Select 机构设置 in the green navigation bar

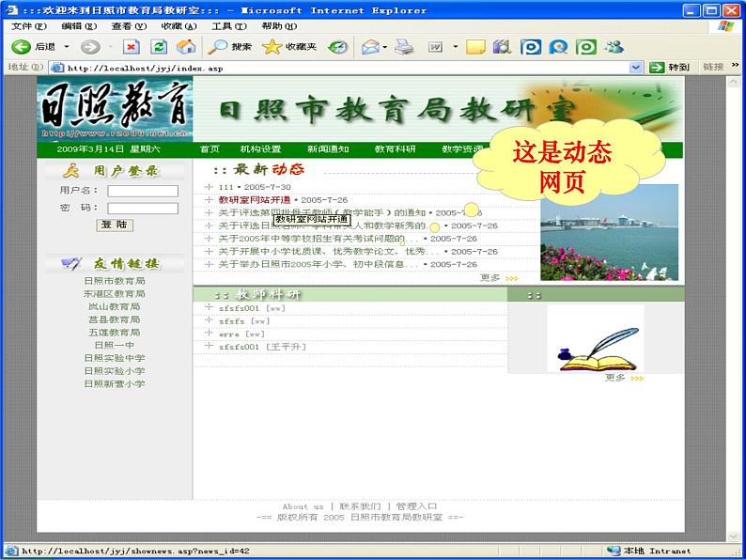[x=260, y=148]
